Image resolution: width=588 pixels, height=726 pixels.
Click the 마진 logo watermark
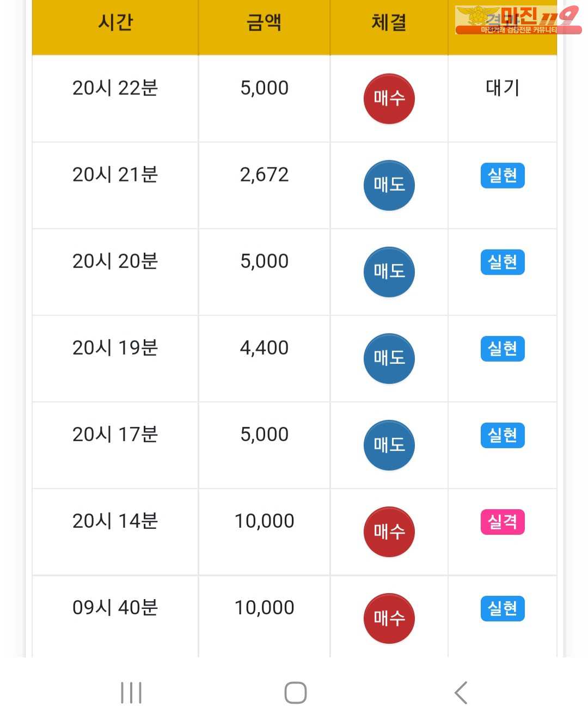click(x=518, y=20)
